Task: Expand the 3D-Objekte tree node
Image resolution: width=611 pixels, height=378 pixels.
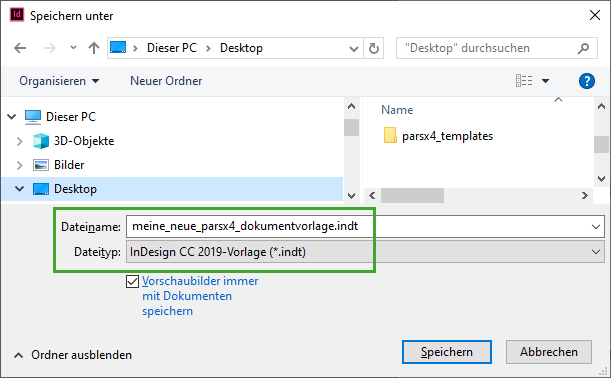Action: [x=19, y=141]
